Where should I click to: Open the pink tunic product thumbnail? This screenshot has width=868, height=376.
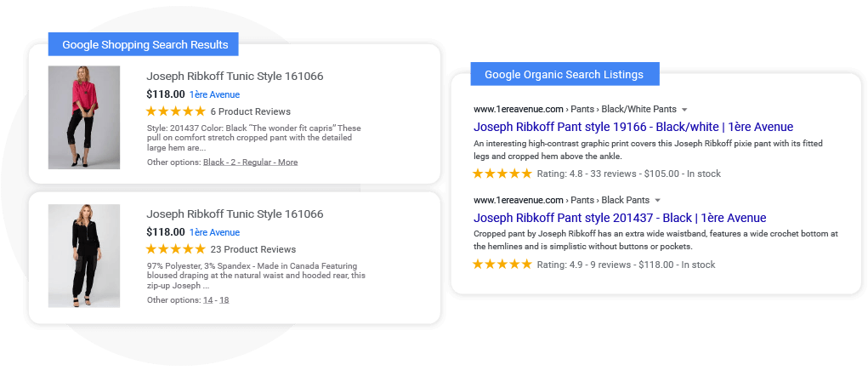84,117
